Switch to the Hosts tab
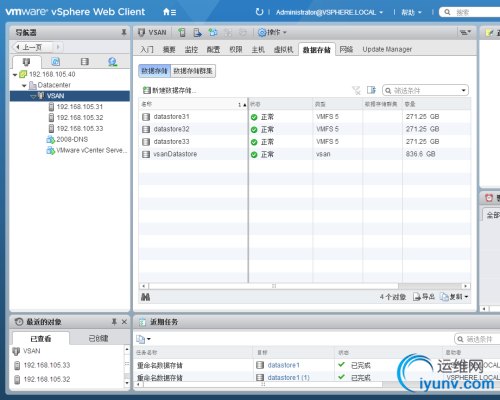The width and height of the screenshot is (500, 400). tap(258, 50)
